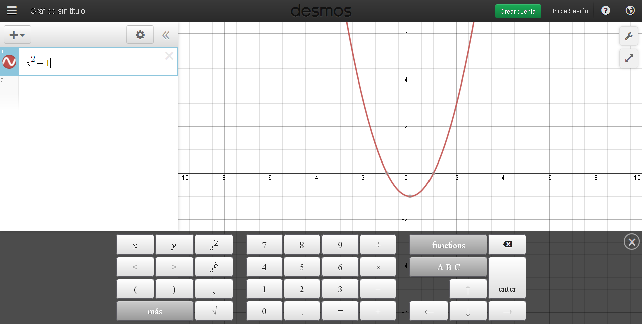Open the más keyboard section
Image resolution: width=644 pixels, height=324 pixels.
(154, 311)
